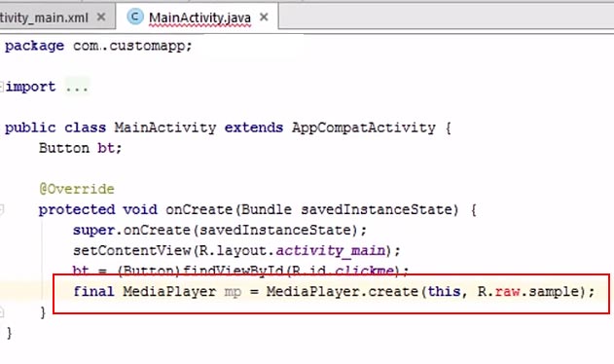Click the Java class icon on MainActivity tab
This screenshot has width=614, height=364.
pos(135,17)
